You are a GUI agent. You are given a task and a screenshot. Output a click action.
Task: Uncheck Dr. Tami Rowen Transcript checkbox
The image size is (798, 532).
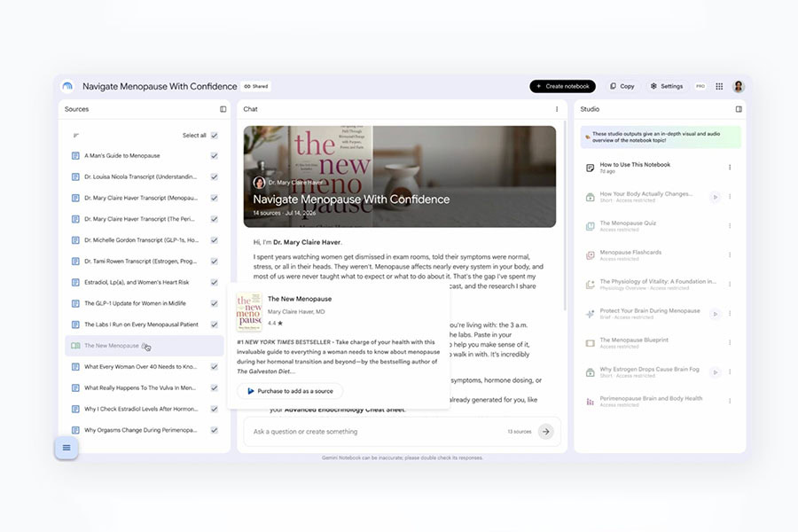tap(215, 262)
